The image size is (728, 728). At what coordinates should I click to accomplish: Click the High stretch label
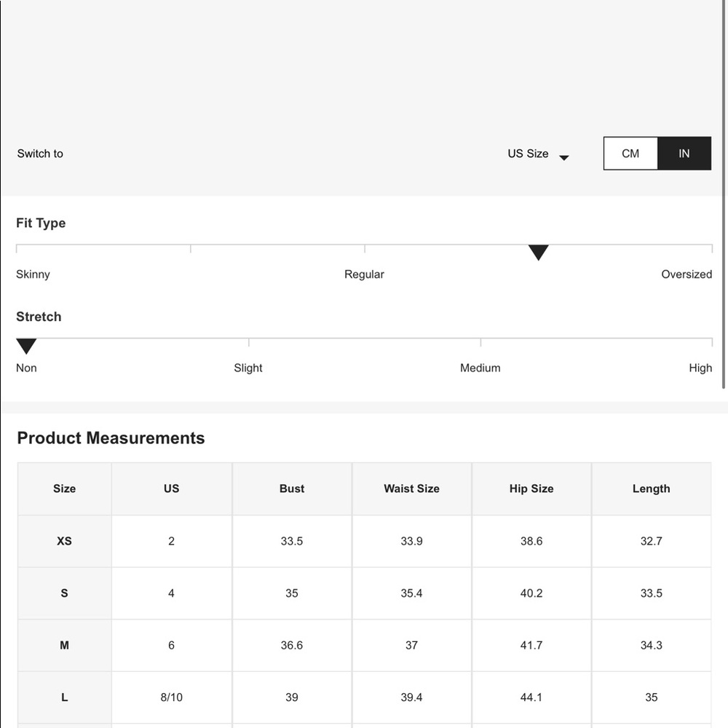pyautogui.click(x=700, y=368)
